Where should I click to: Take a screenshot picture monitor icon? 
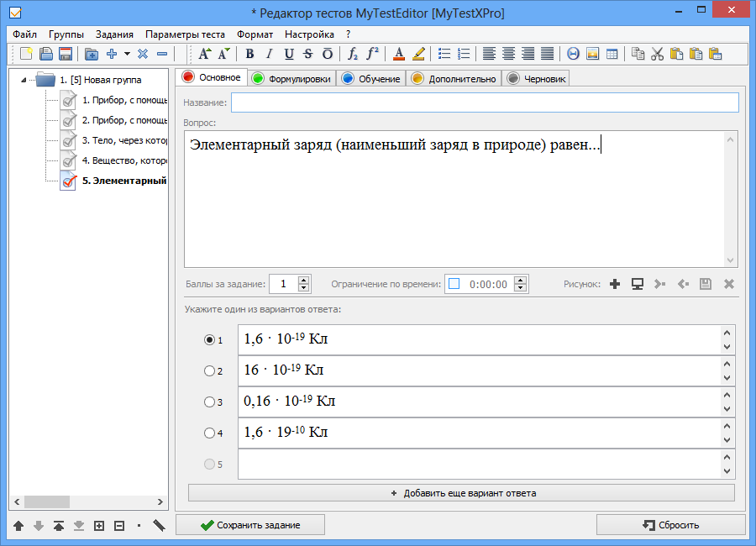click(x=638, y=284)
